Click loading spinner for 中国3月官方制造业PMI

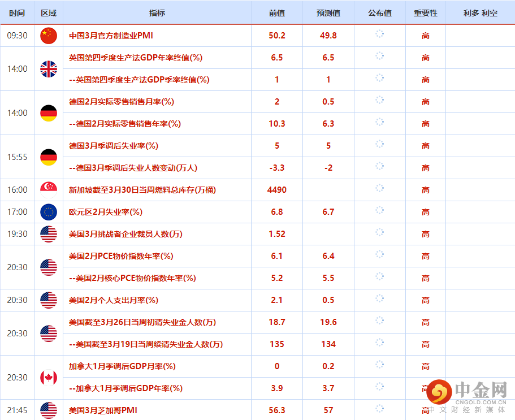(x=380, y=33)
